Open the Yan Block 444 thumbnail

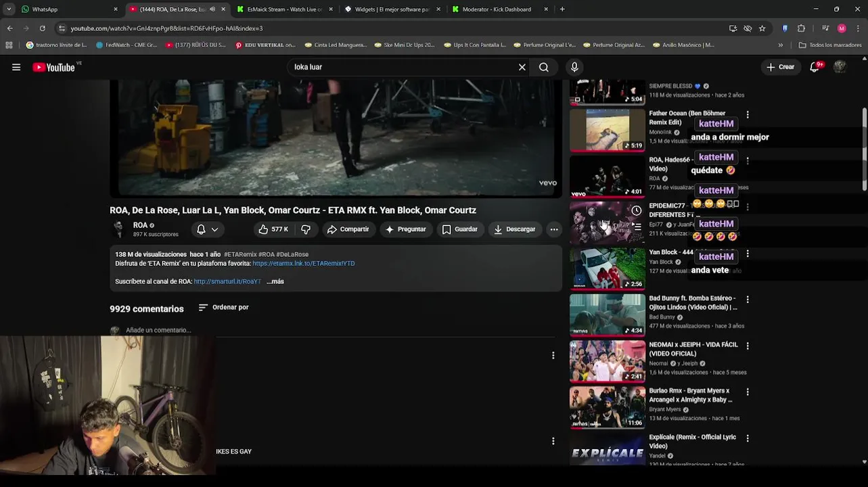pyautogui.click(x=607, y=269)
